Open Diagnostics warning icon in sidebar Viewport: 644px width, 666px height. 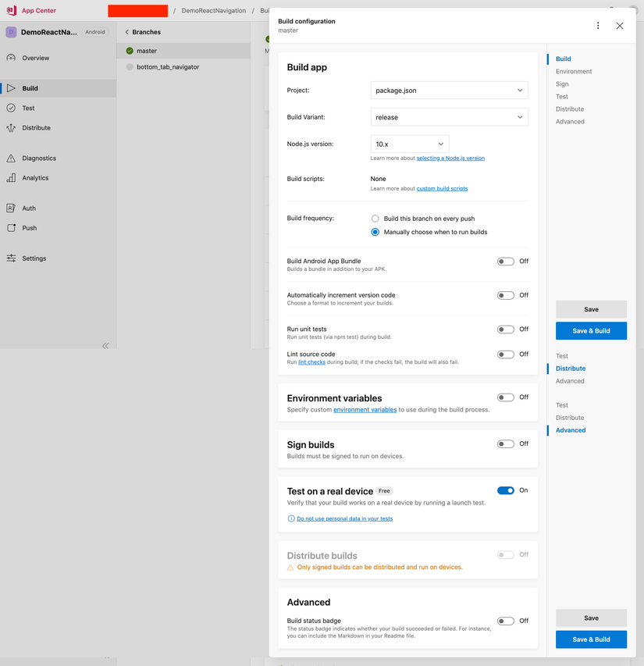[x=11, y=158]
